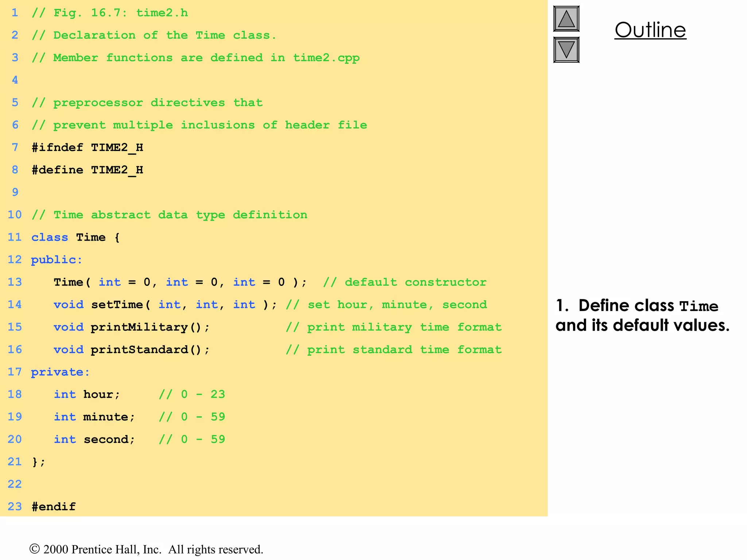Screen dimensions: 747x560
Task: Click the 'class Time {' line
Action: coord(76,237)
